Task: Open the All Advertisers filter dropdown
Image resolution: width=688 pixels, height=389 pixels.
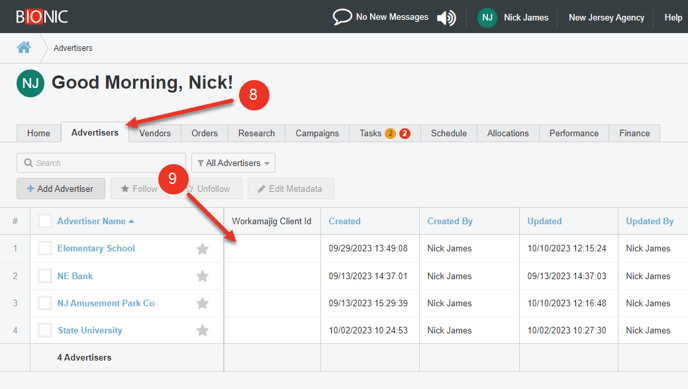Action: point(233,163)
